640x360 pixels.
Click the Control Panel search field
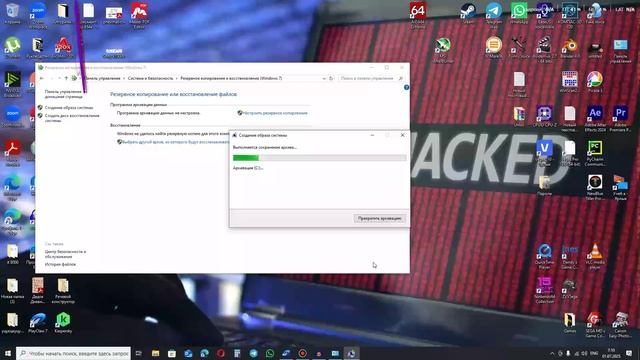click(371, 78)
